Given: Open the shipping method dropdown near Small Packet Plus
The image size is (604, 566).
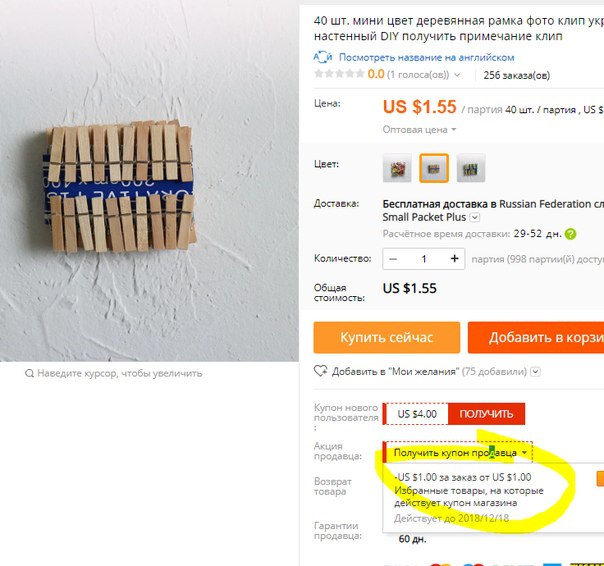Looking at the screenshot, I should [475, 217].
